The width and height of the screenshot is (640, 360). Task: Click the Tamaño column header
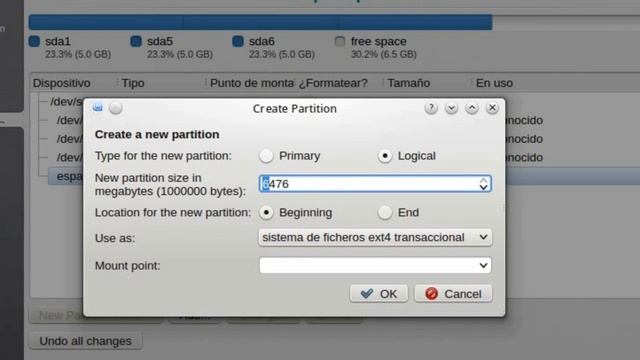pos(409,83)
